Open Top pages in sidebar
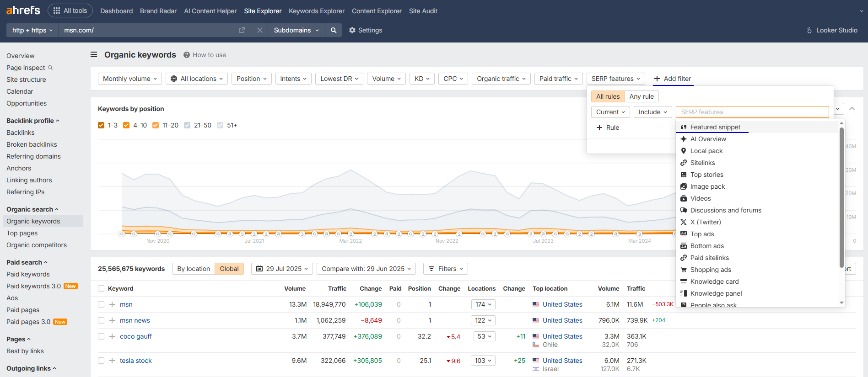This screenshot has width=868, height=377. 22,233
